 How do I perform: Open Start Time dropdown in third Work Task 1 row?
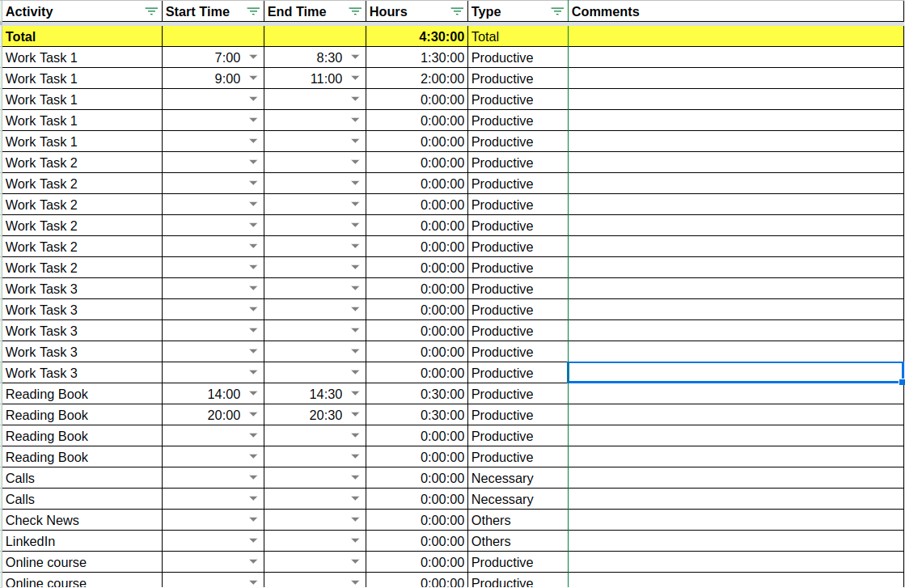(253, 99)
